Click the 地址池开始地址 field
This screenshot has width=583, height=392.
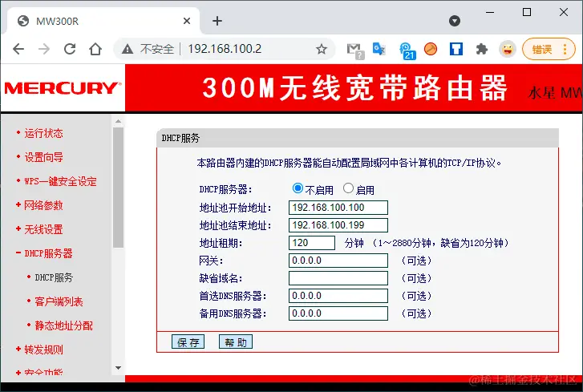click(338, 208)
